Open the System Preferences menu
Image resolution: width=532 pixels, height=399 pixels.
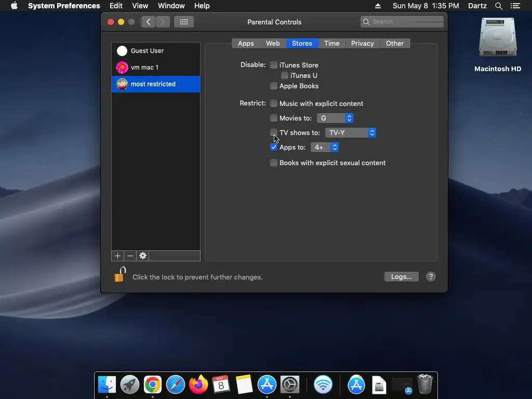pyautogui.click(x=64, y=6)
